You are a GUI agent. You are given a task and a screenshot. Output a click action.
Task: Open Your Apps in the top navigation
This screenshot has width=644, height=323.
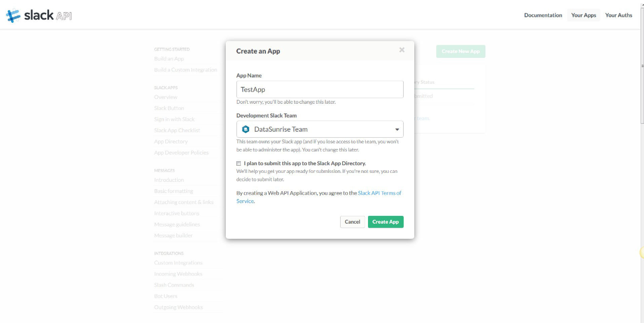tap(584, 15)
